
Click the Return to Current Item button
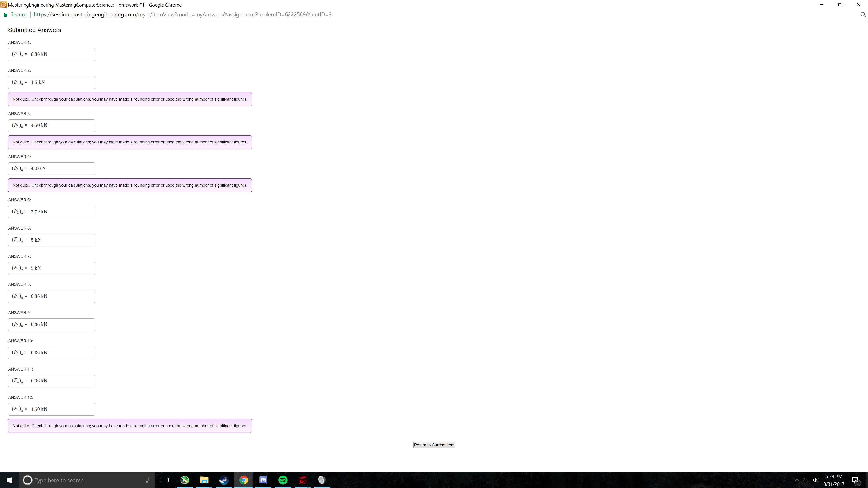pyautogui.click(x=434, y=445)
